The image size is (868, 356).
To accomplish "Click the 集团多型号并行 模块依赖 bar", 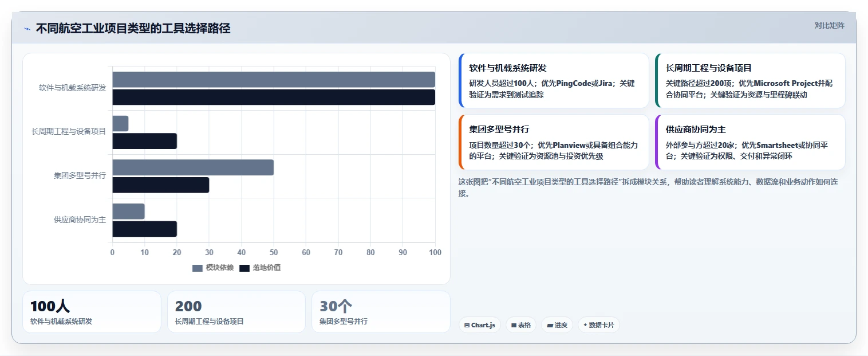I will (193, 167).
